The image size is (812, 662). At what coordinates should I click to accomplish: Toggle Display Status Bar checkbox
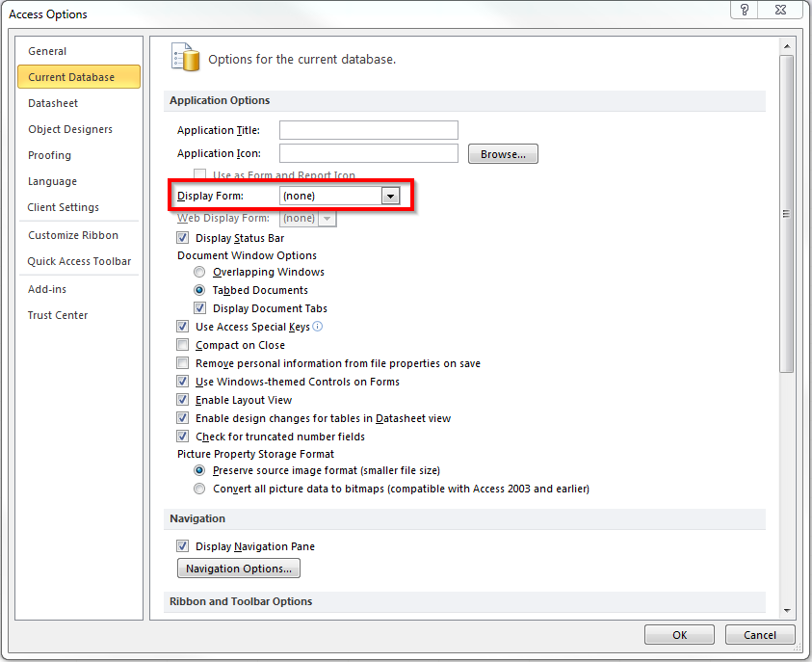pyautogui.click(x=182, y=238)
